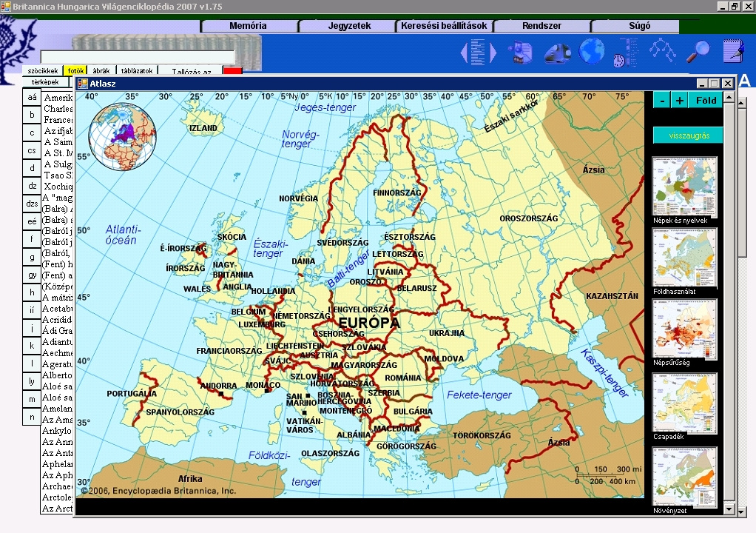Select the 'n' letter index button
Viewport: 756px width, 533px height.
click(32, 417)
